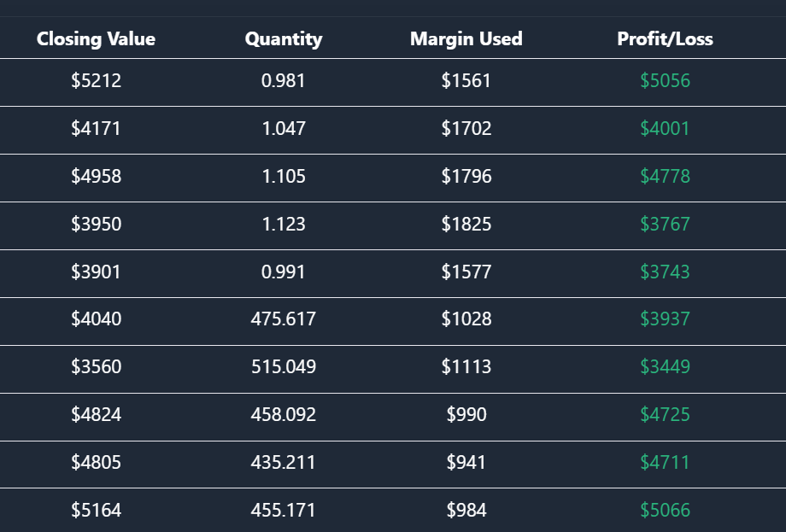Select the $5066 profit value
Image resolution: width=786 pixels, height=532 pixels.
tap(665, 511)
